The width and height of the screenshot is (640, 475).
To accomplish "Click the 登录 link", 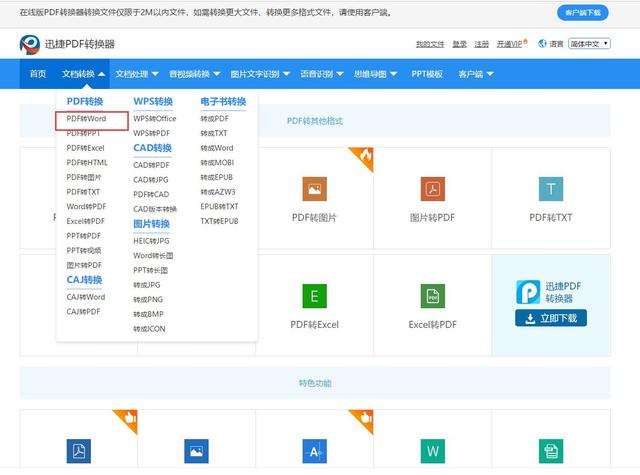I will pos(459,44).
